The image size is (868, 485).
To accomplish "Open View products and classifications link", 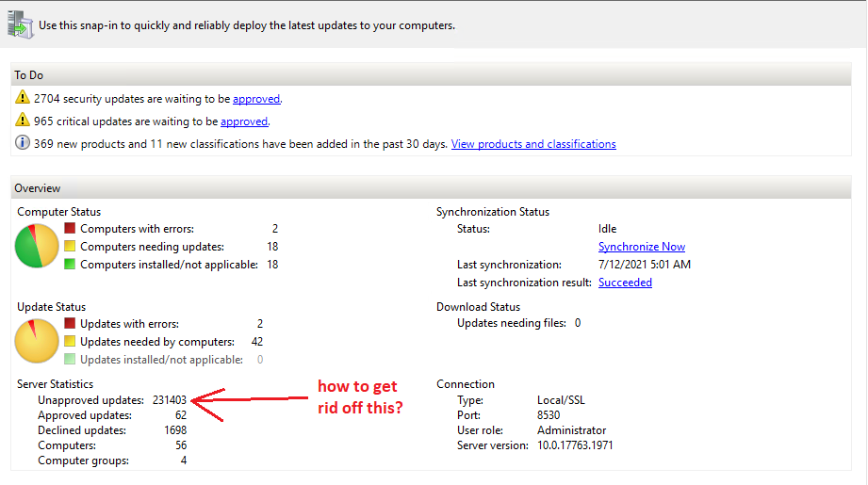I will [533, 144].
